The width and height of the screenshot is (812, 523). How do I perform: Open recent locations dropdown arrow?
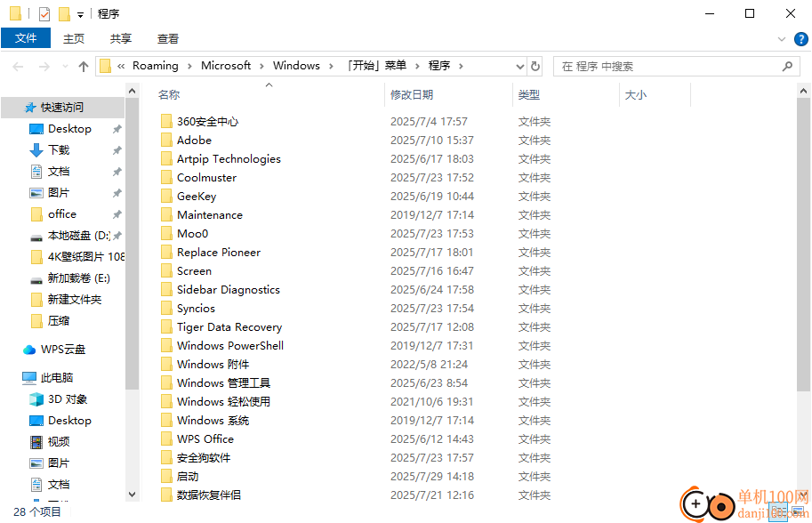click(65, 67)
